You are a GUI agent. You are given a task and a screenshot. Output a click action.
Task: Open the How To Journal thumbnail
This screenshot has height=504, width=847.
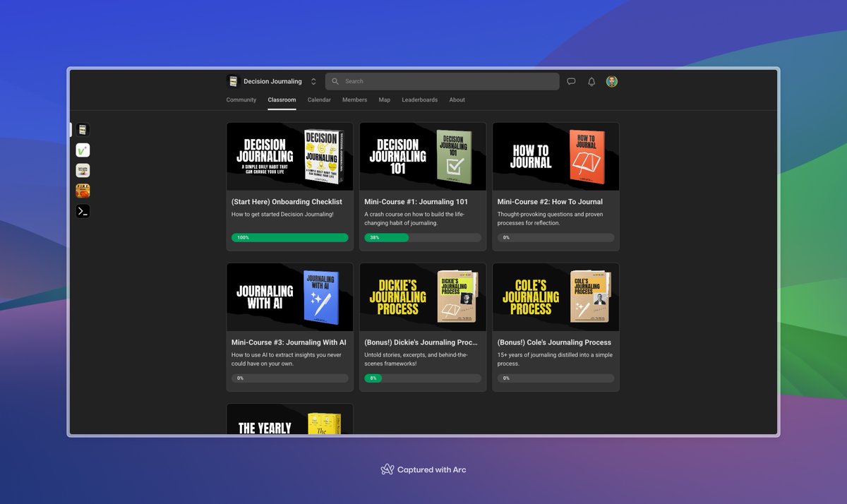555,156
